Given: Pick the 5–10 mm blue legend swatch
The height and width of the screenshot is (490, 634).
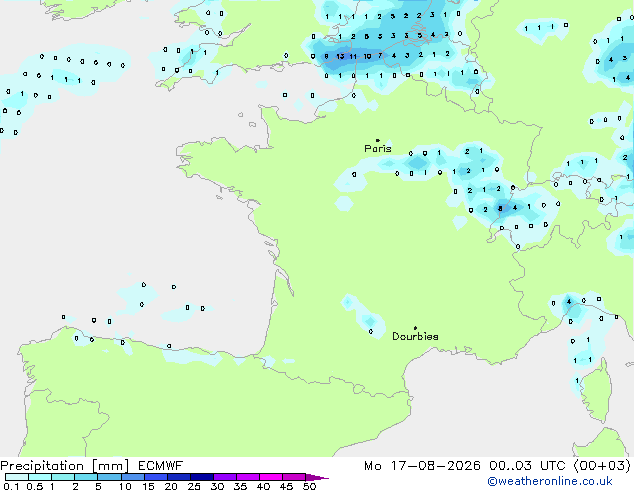Looking at the screenshot, I should tap(109, 477).
